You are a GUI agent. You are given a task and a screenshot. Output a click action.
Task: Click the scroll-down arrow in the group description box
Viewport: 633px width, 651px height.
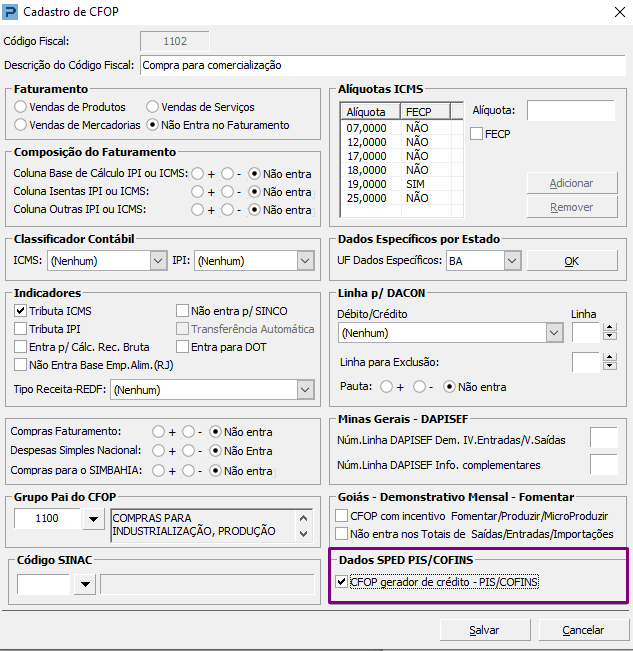point(303,534)
